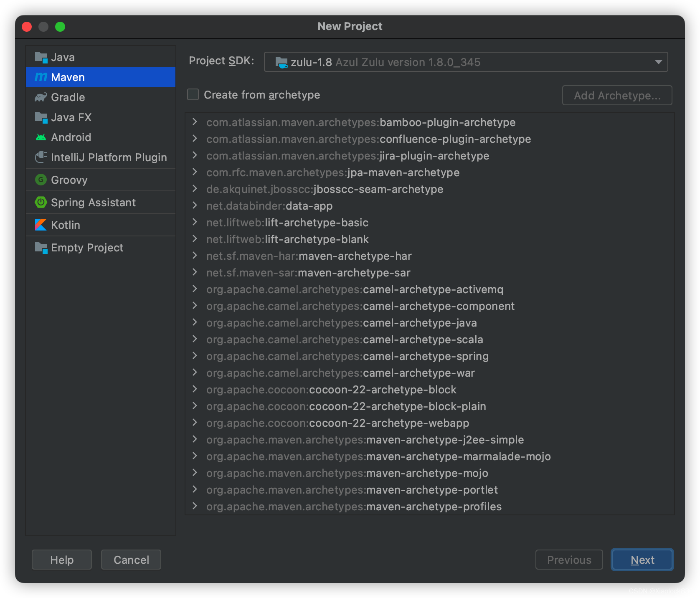Expand jira-plugin-archetype chevron
The image size is (700, 598).
[195, 155]
